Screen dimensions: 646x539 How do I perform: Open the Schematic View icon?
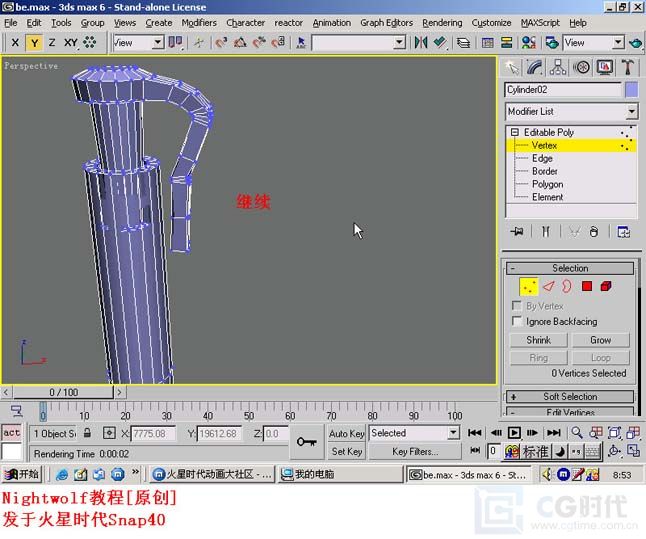pos(506,42)
